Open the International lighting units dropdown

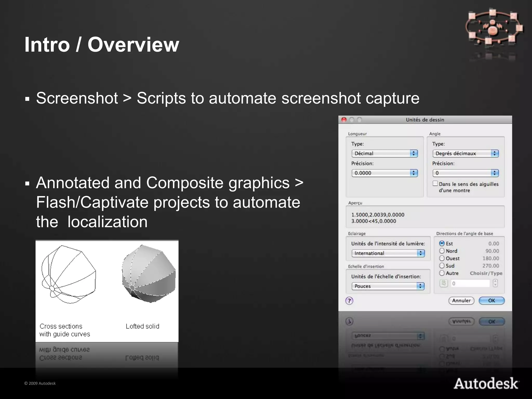pos(388,253)
